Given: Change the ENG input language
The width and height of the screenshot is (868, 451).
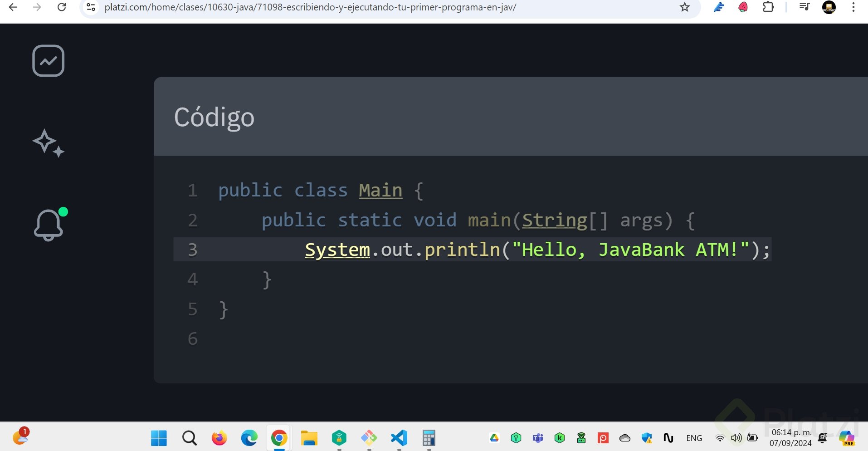Looking at the screenshot, I should coord(694,438).
